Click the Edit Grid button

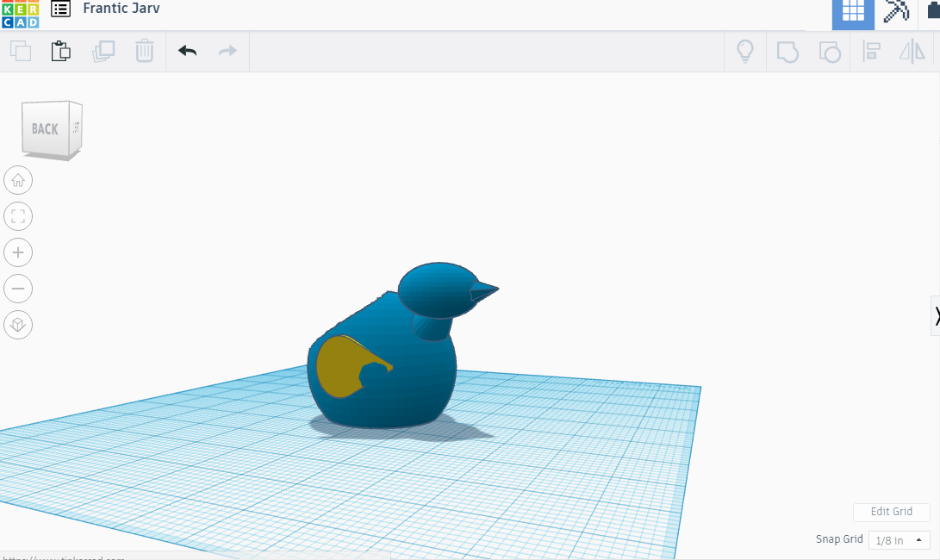point(892,512)
